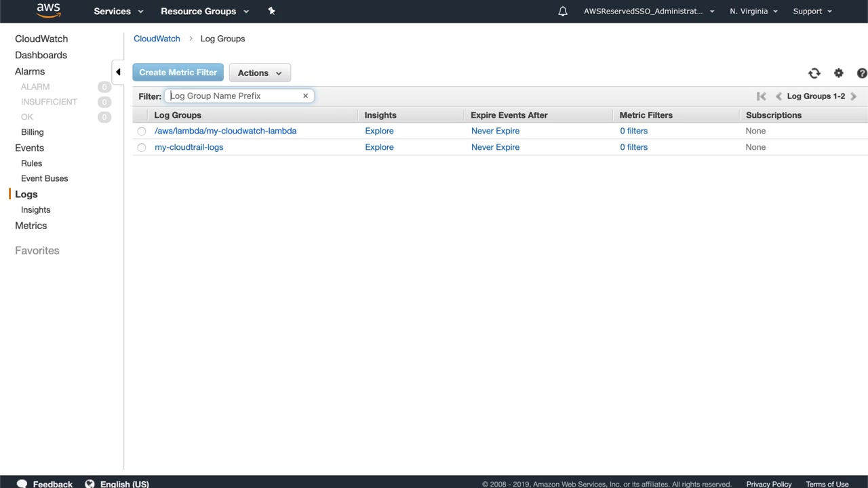Open the /aws/lambda/my-cloudwatch-lambda log group
The image size is (868, 488).
225,131
